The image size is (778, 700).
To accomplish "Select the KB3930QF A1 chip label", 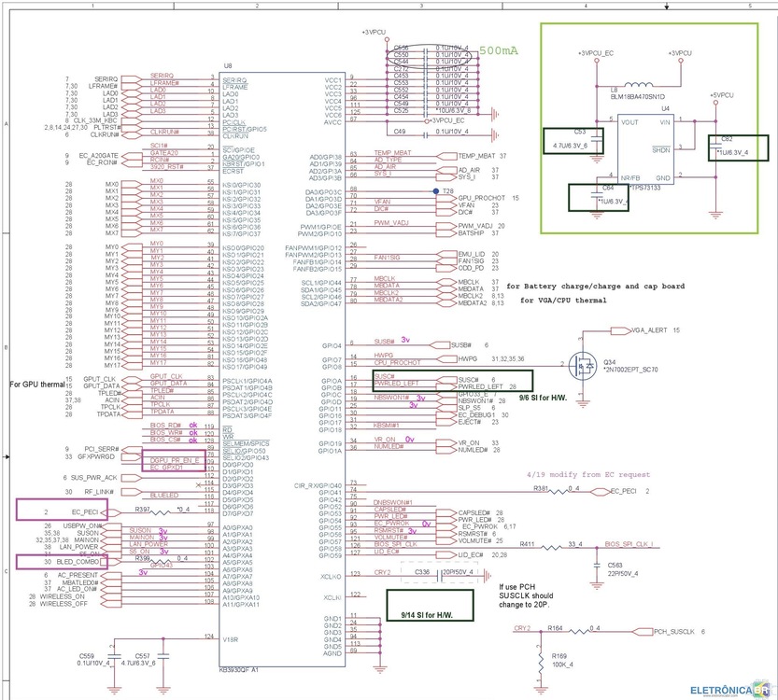I will tap(238, 668).
